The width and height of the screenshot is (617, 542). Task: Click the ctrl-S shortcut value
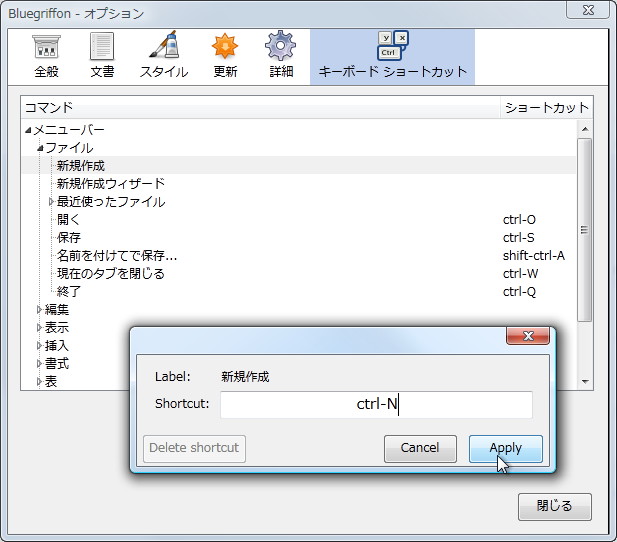(x=519, y=238)
